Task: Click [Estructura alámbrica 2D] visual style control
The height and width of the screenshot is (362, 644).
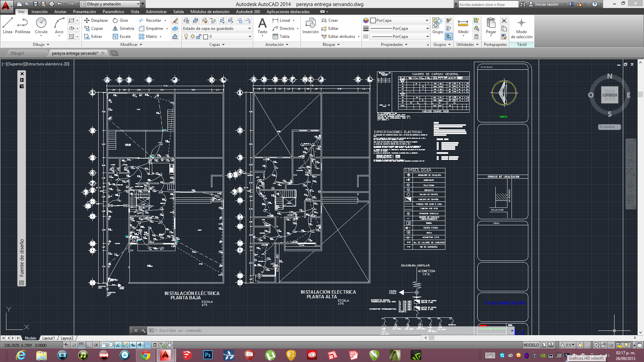Action: tap(47, 64)
